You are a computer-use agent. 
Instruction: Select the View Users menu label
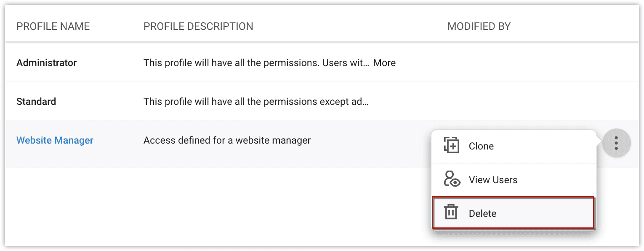[x=493, y=180]
